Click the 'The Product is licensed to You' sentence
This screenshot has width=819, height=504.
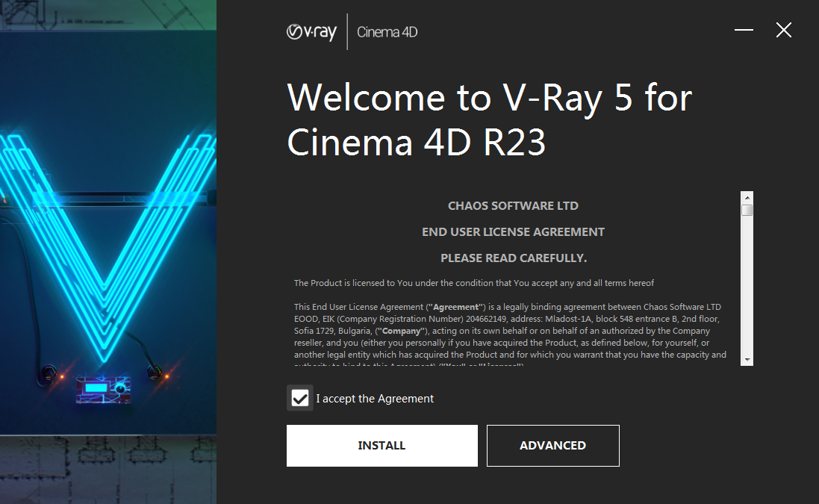click(473, 283)
